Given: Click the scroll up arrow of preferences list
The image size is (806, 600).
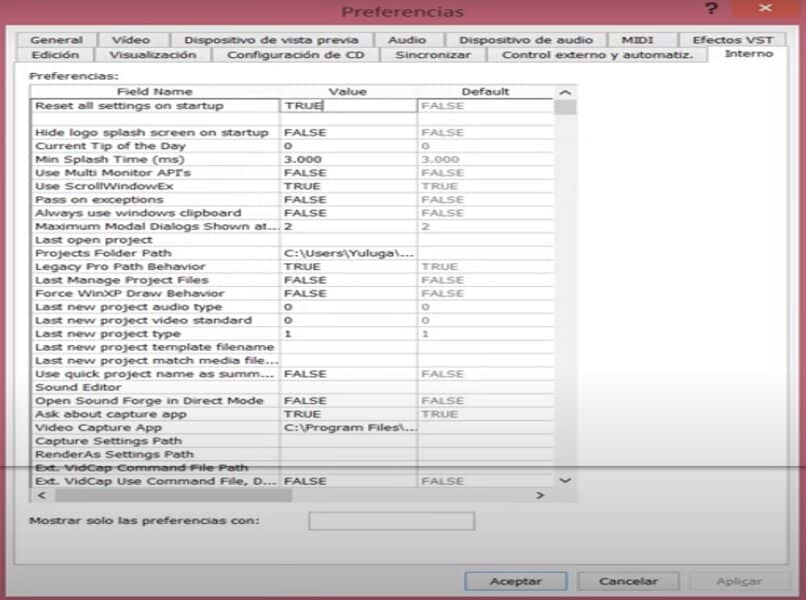Looking at the screenshot, I should point(565,93).
